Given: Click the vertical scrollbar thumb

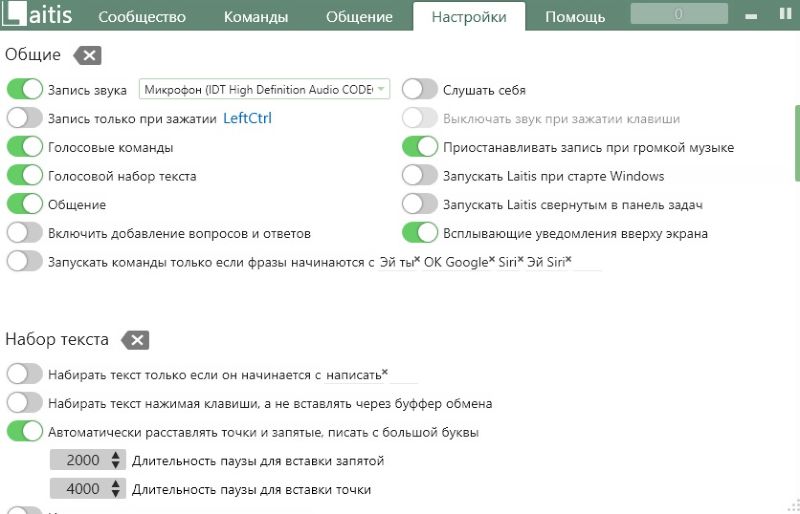Looking at the screenshot, I should point(796,140).
